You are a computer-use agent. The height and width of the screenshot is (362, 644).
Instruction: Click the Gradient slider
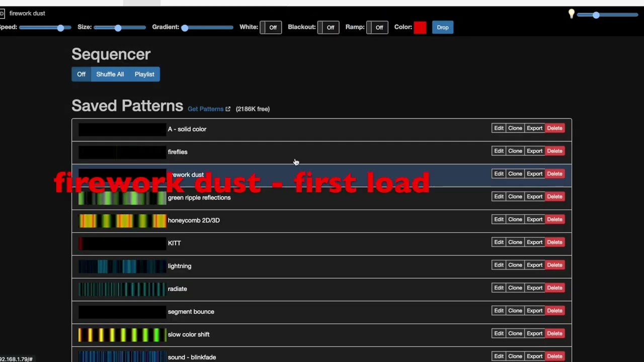coord(207,28)
